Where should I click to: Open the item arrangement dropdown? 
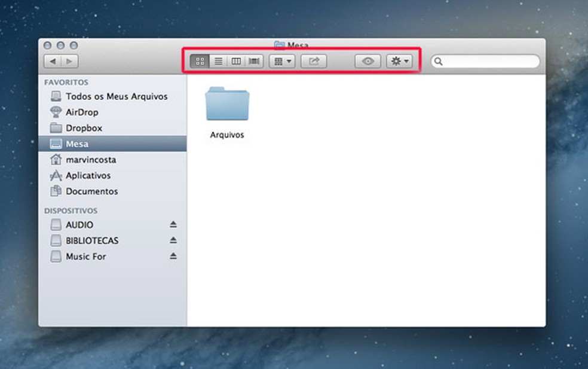click(283, 61)
